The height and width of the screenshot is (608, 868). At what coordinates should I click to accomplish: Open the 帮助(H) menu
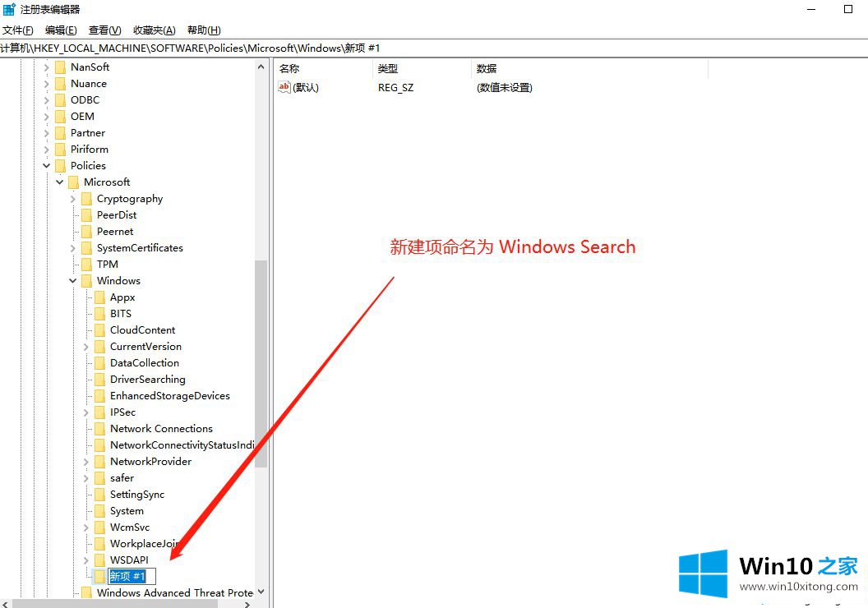pyautogui.click(x=204, y=30)
